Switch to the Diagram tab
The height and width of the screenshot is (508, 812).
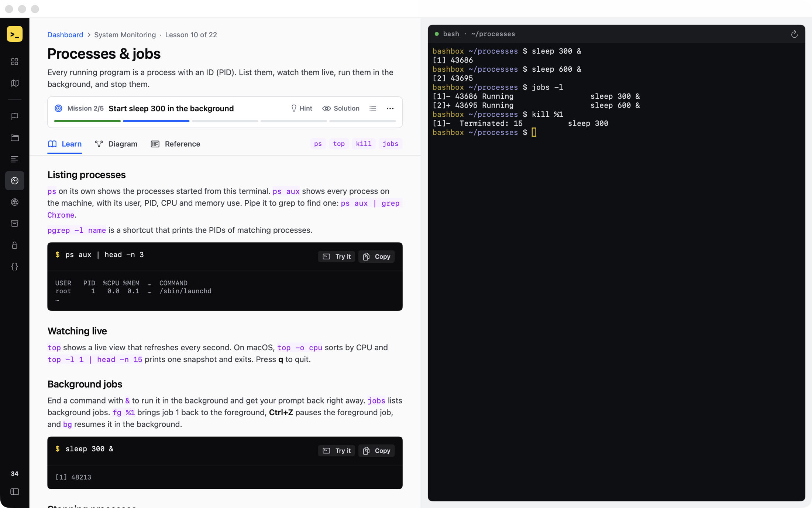116,144
